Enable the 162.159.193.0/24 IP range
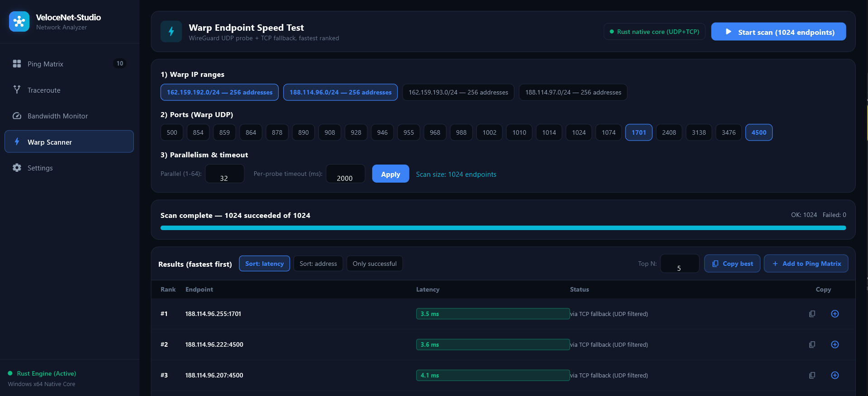This screenshot has height=396, width=868. point(458,92)
